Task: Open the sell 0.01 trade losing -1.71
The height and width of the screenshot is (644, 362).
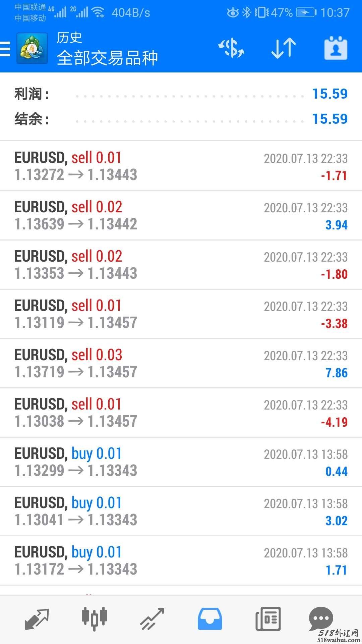Action: click(181, 166)
